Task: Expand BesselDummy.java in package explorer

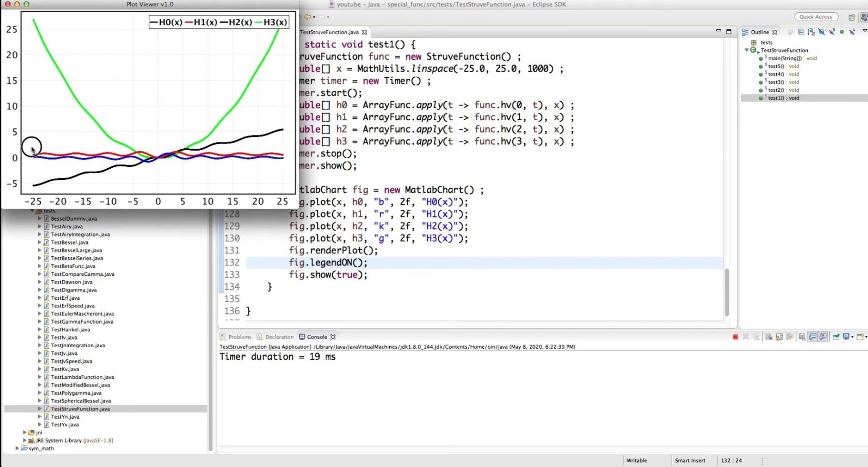Action: tap(40, 218)
